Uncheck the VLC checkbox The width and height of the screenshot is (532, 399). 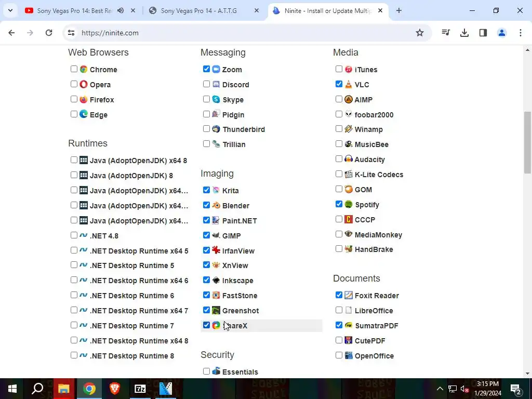click(x=339, y=84)
